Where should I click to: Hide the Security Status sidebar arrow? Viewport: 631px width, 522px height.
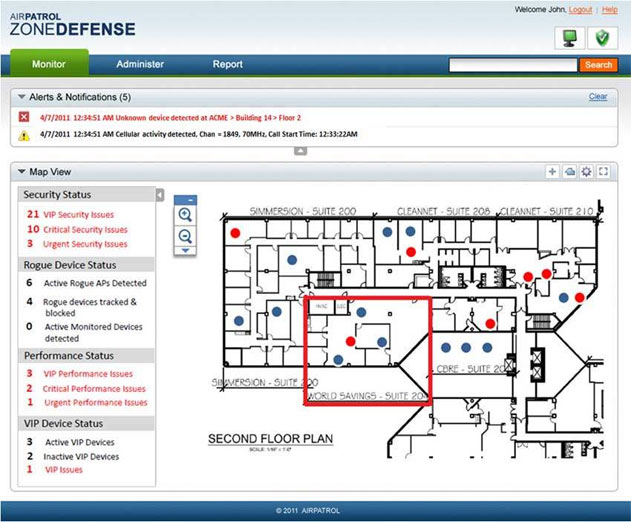click(160, 195)
